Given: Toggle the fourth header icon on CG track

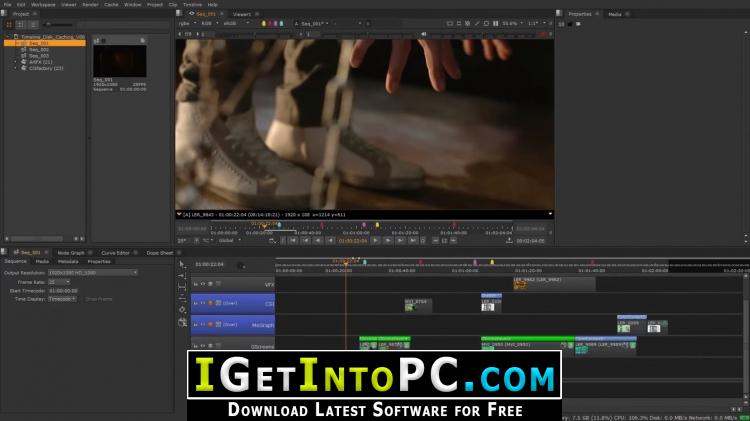Looking at the screenshot, I should click(218, 303).
